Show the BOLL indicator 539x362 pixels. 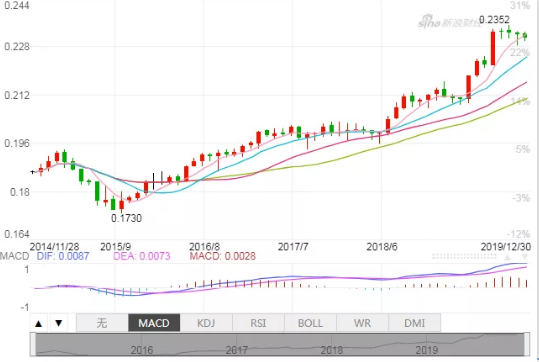coord(310,323)
